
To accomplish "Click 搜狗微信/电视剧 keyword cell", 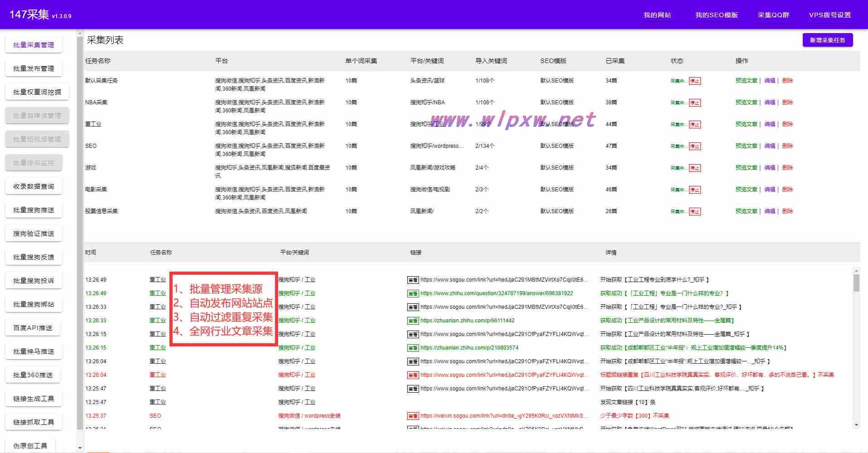I will [x=430, y=190].
